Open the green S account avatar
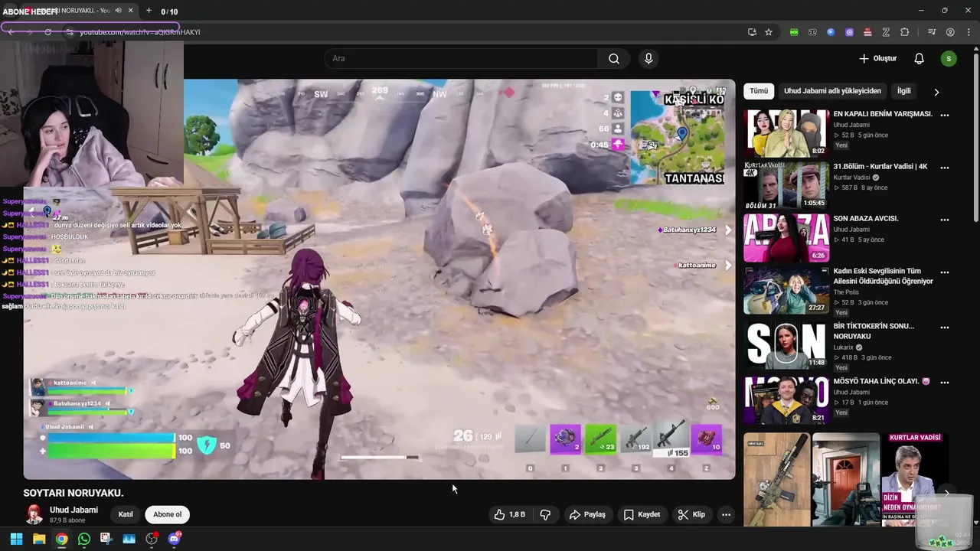Image resolution: width=980 pixels, height=551 pixels. pos(949,59)
